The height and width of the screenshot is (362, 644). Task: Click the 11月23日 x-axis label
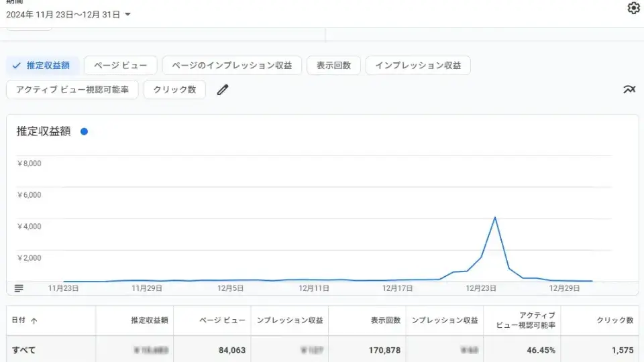[x=63, y=288]
